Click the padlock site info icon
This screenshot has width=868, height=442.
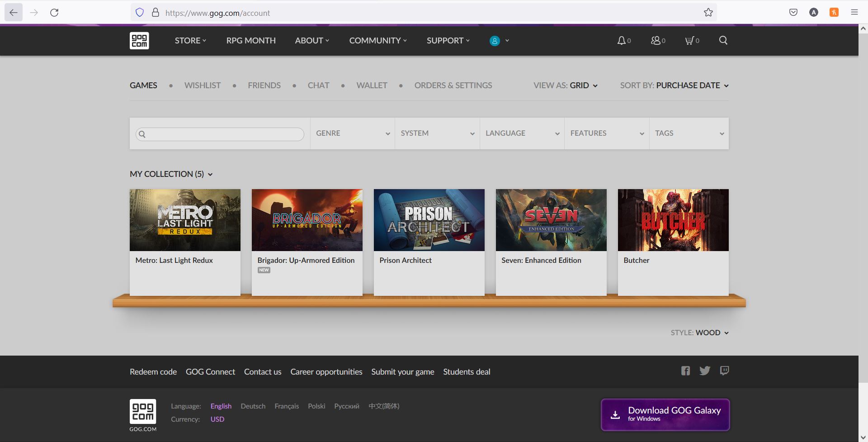point(156,13)
